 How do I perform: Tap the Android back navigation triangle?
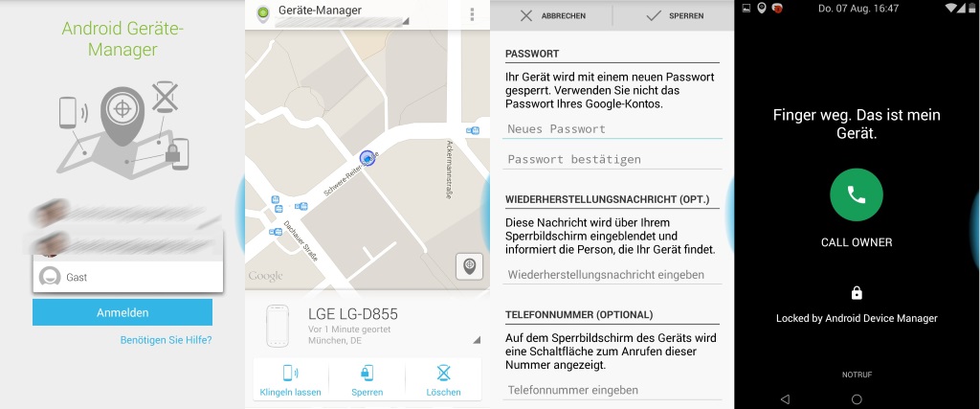coord(785,399)
